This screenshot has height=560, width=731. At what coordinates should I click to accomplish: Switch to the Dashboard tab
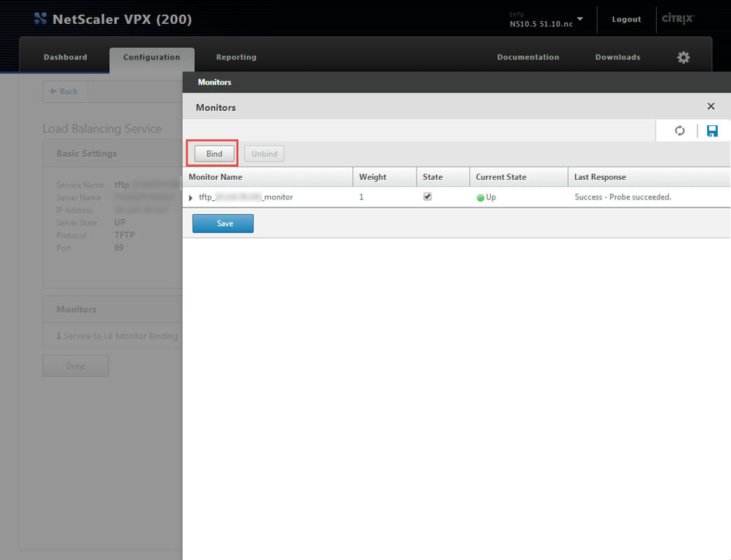pyautogui.click(x=65, y=57)
